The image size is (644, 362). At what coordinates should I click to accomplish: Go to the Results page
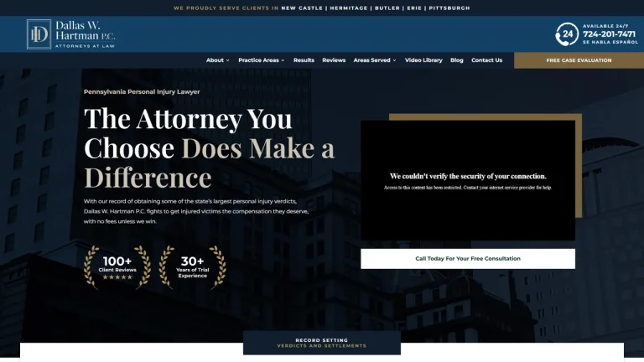tap(304, 60)
